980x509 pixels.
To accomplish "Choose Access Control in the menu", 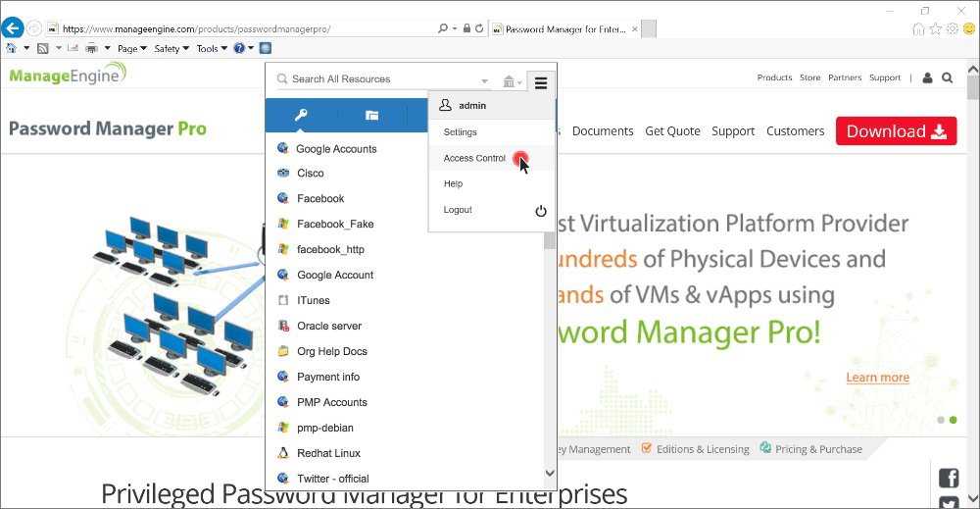I will (474, 158).
